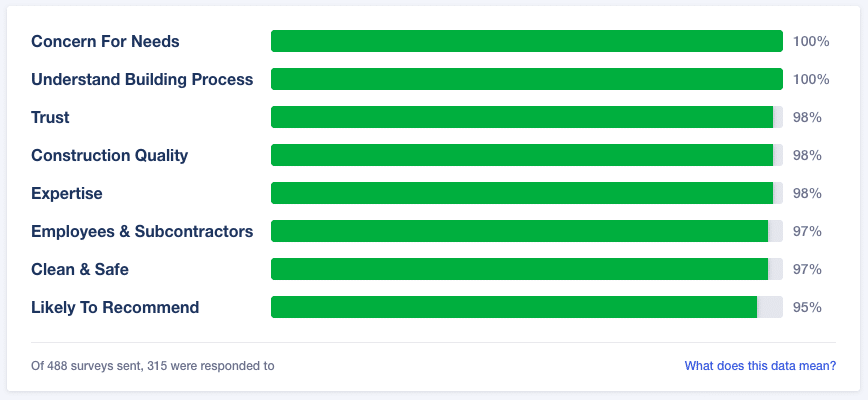Select the Likely To Recommend label
Viewport: 868px width, 400px height.
point(115,307)
